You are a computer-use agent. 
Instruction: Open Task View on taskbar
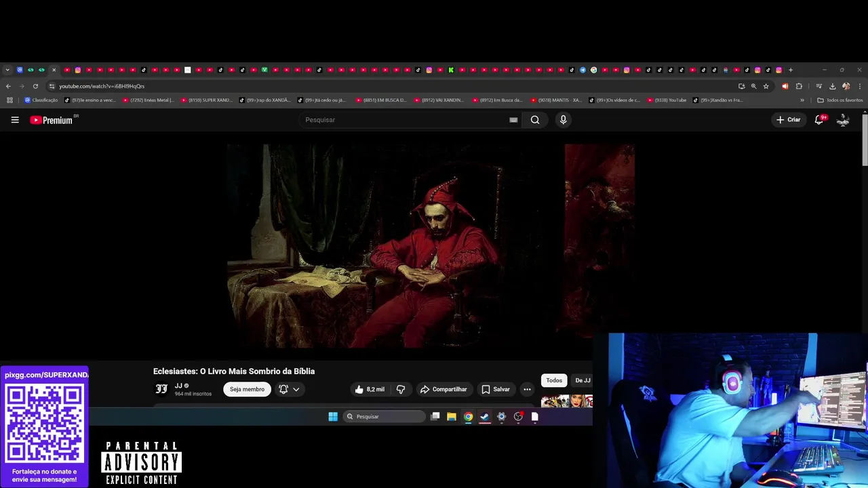(435, 417)
